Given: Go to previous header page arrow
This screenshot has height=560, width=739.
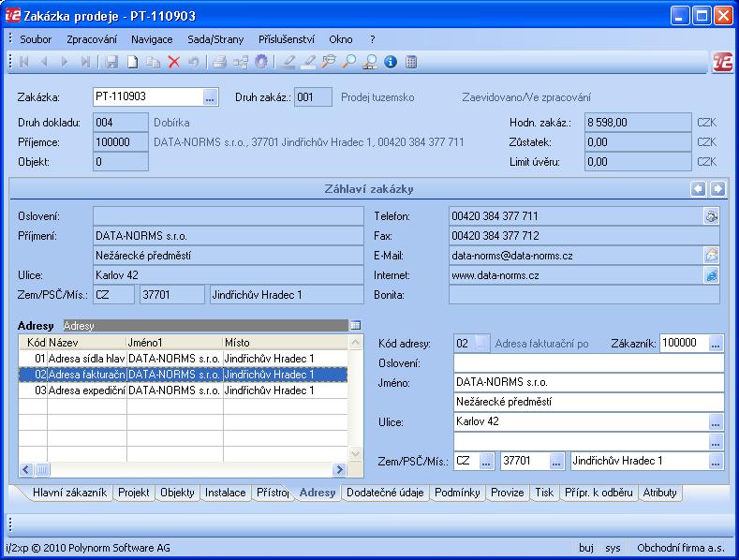Looking at the screenshot, I should 698,188.
